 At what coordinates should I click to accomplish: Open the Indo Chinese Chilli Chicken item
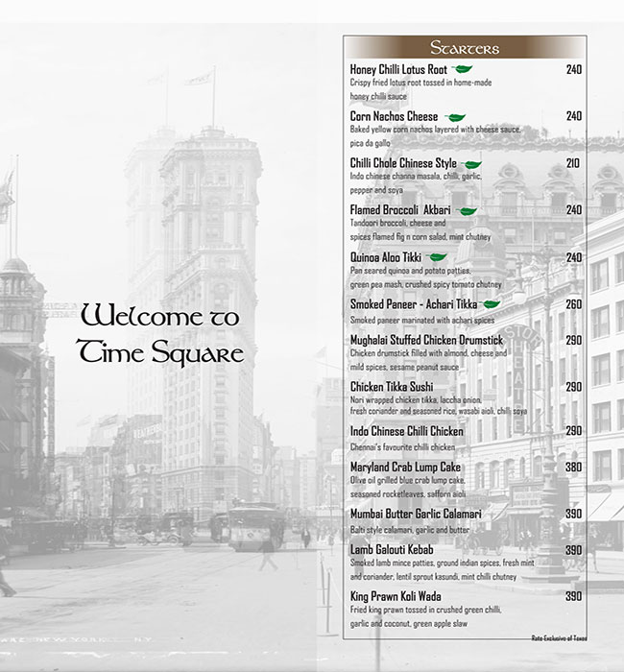[x=406, y=432]
